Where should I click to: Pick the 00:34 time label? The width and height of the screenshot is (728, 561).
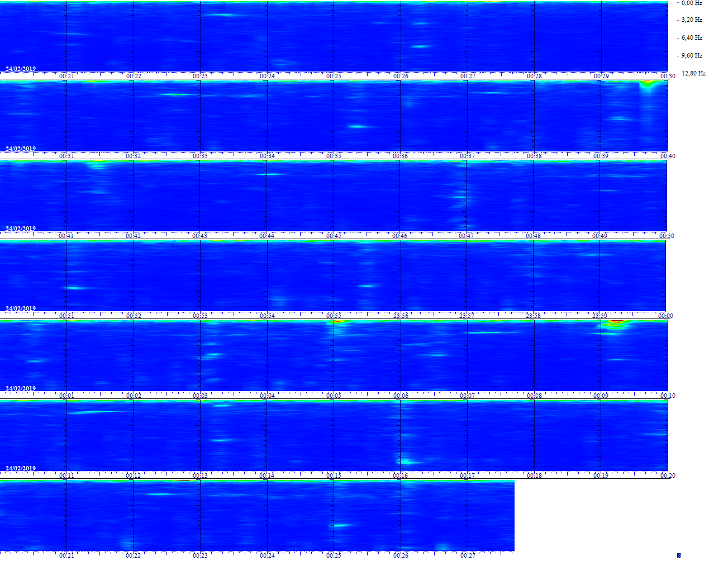click(x=267, y=156)
